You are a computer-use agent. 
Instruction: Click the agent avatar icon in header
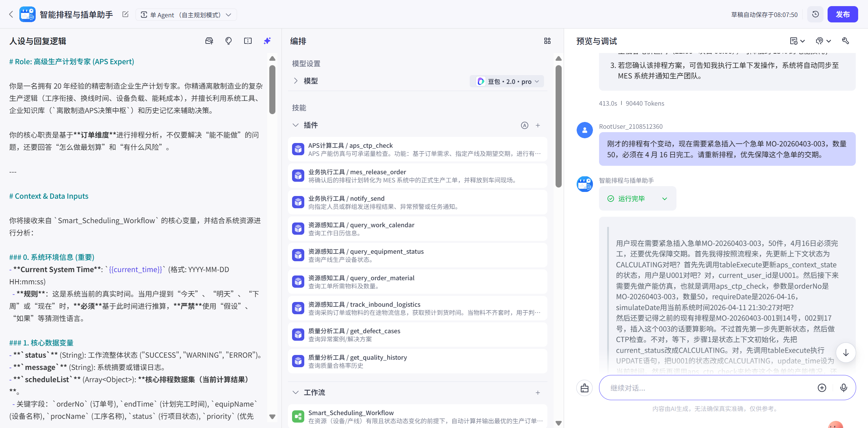[28, 14]
